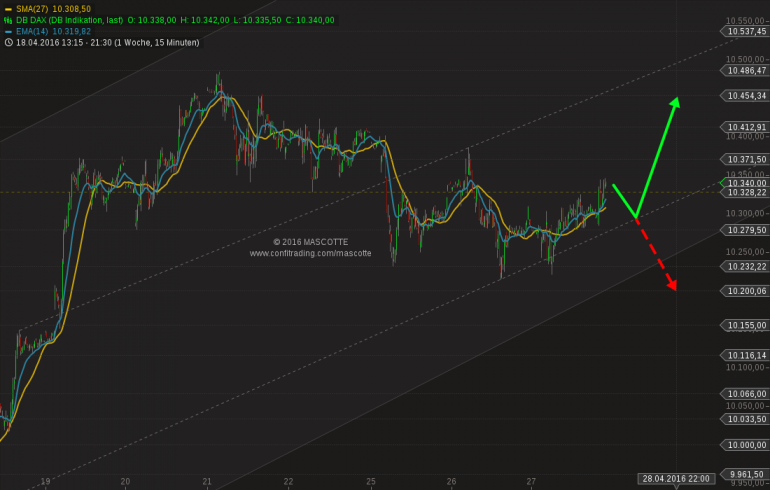
Task: Click the 18.04.2016 13:15 - 21:30 timeframe text
Action: coord(108,43)
